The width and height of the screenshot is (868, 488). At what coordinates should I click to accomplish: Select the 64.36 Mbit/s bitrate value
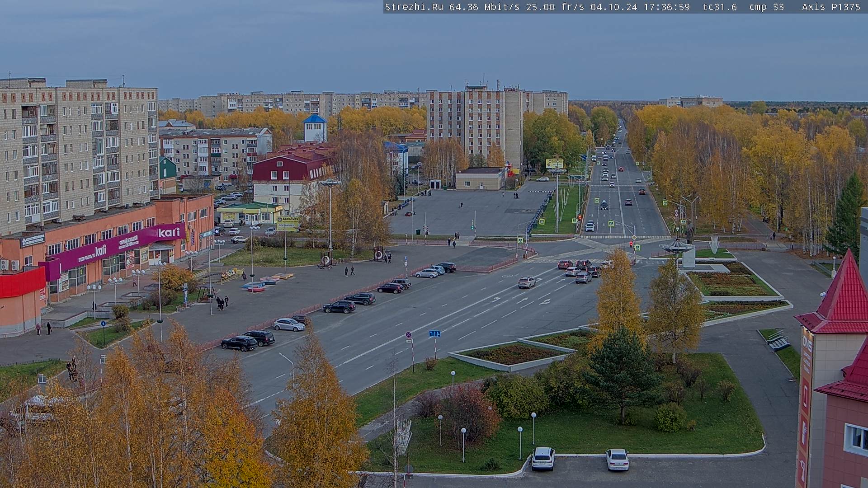pyautogui.click(x=484, y=7)
